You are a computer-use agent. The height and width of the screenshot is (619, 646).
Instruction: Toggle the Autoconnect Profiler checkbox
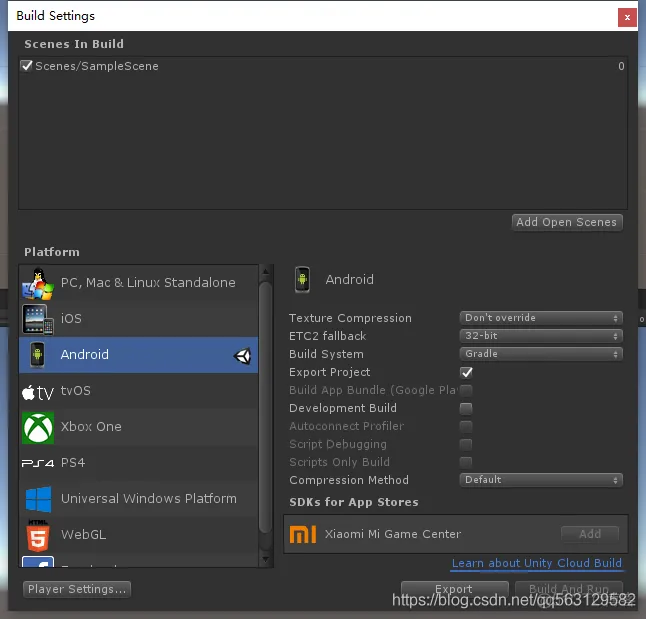[x=466, y=427]
